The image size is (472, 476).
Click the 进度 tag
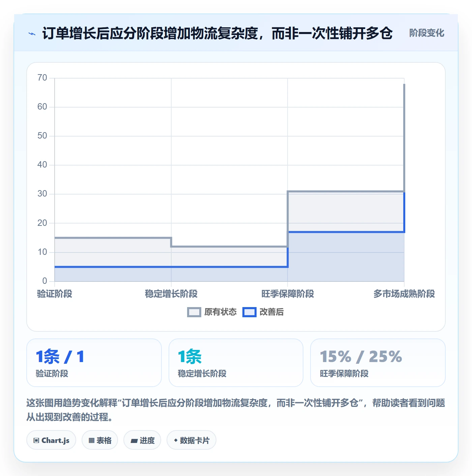142,440
